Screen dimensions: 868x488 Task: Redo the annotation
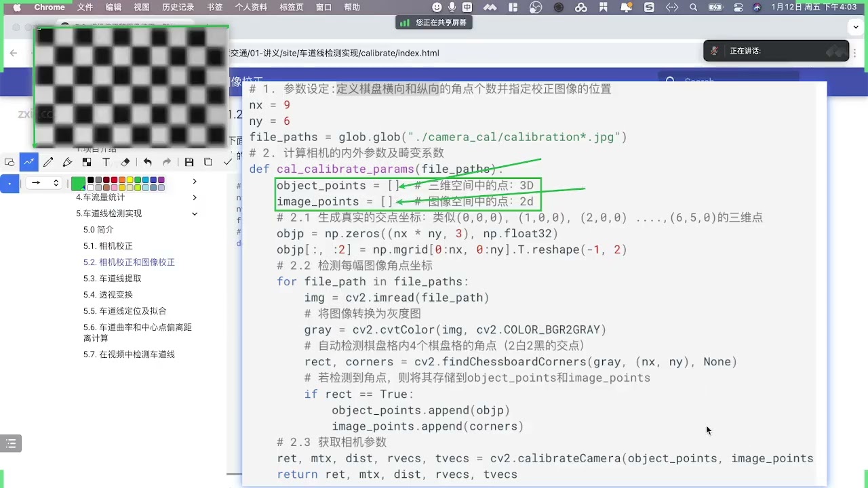tap(167, 162)
